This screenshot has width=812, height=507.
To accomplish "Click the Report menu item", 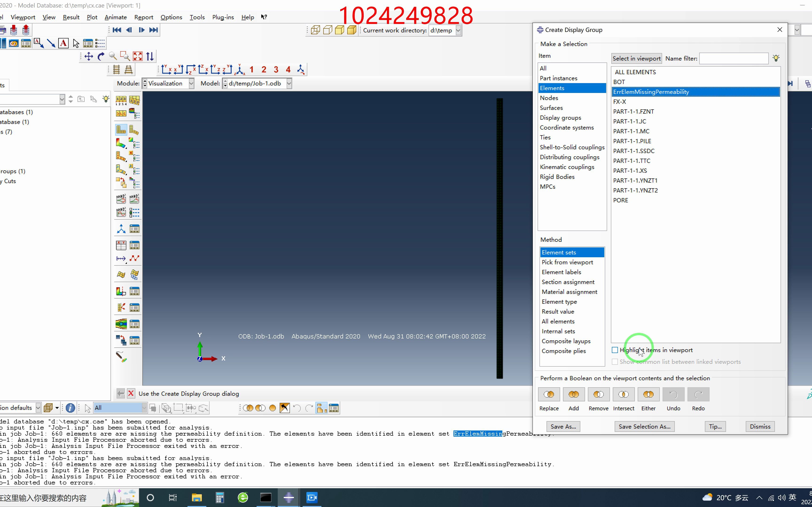I will [x=144, y=17].
